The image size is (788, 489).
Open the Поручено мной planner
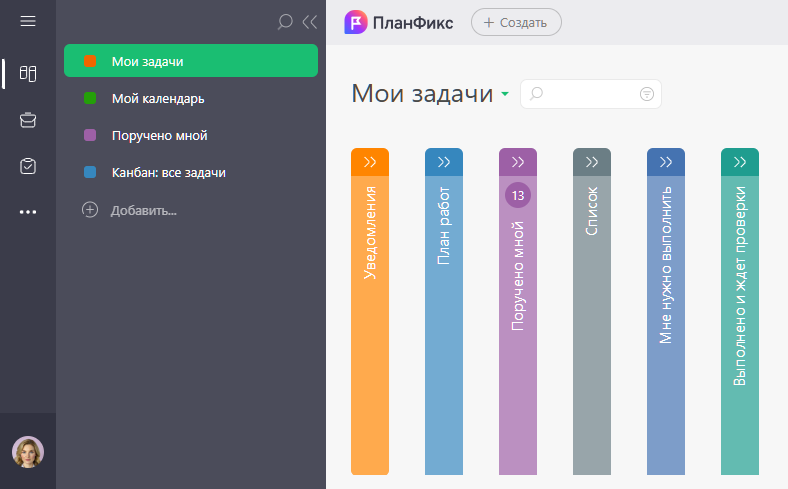coord(191,136)
